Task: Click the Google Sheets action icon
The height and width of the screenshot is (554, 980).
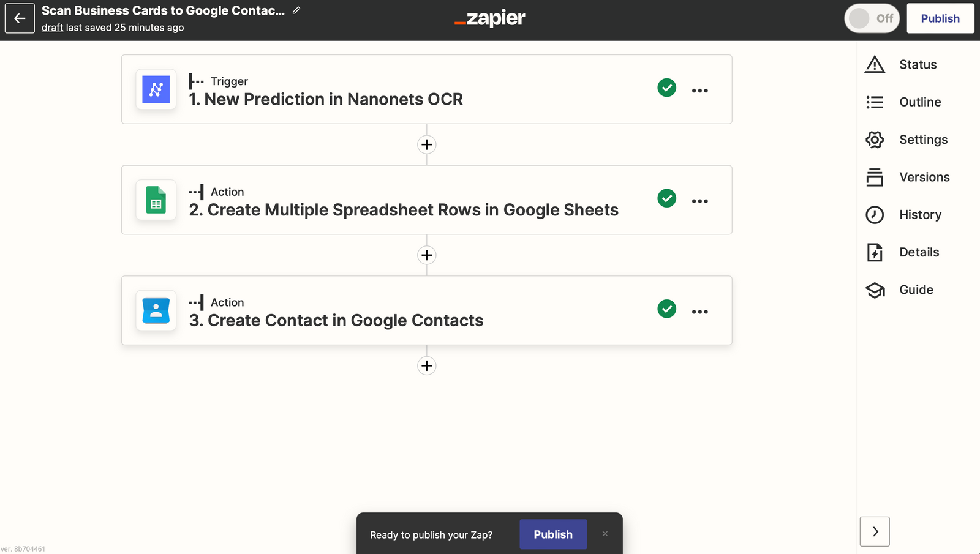Action: tap(156, 200)
